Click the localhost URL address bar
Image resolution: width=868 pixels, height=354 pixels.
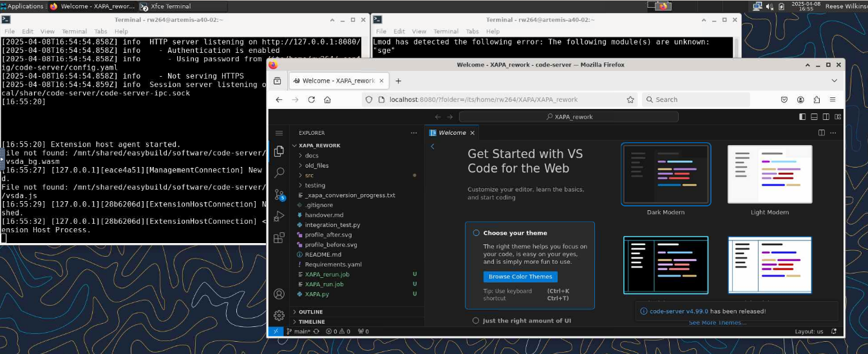pos(500,100)
